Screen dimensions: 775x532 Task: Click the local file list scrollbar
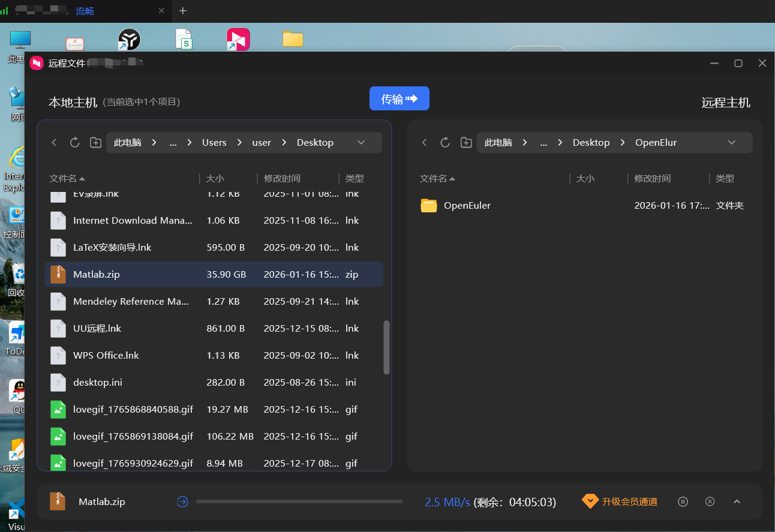click(x=386, y=347)
